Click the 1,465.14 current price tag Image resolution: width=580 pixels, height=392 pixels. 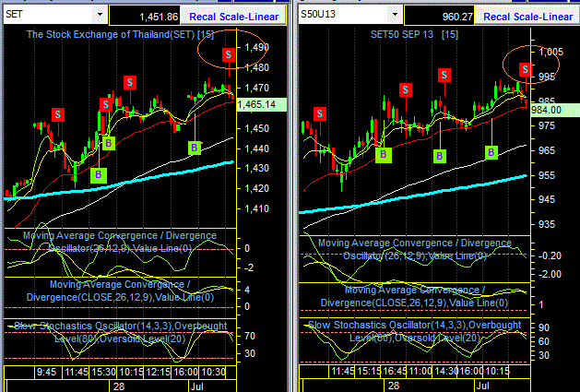click(x=261, y=105)
